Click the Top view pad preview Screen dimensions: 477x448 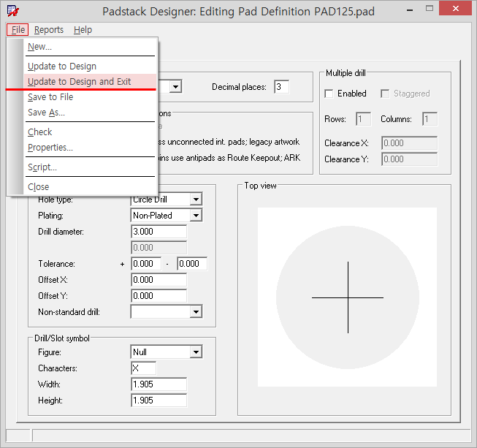[x=348, y=297]
